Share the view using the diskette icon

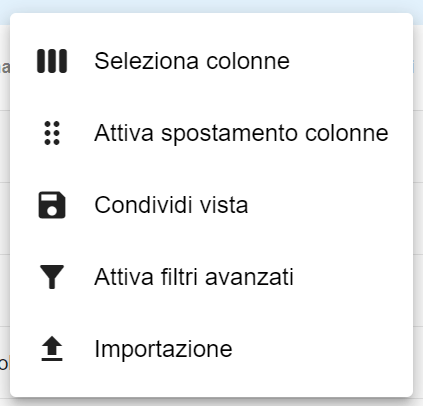52,205
